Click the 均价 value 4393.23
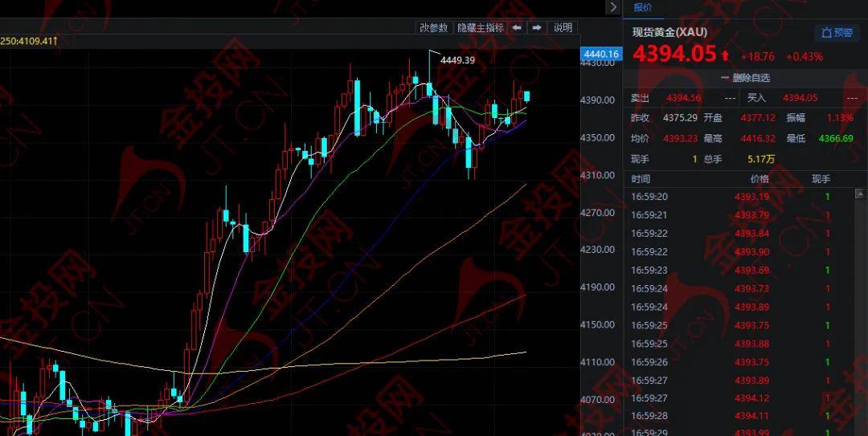This screenshot has height=436, width=868. click(x=680, y=138)
